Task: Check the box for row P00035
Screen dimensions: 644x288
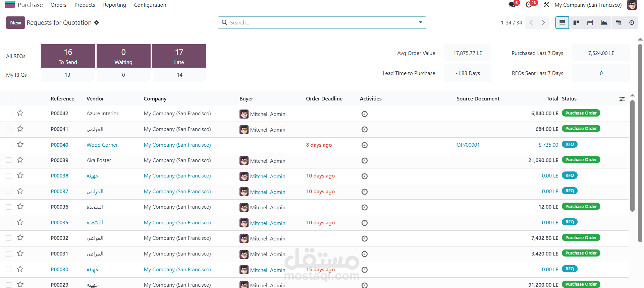Action: click(9, 223)
